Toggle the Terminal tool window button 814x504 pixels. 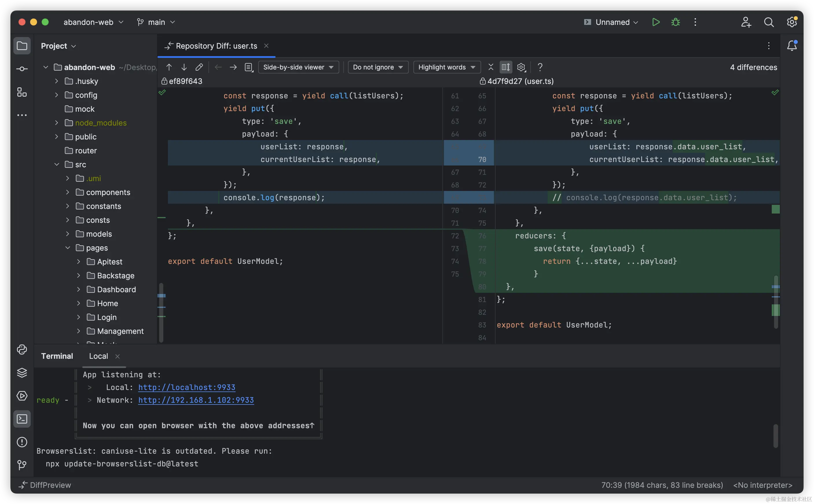[x=22, y=419]
